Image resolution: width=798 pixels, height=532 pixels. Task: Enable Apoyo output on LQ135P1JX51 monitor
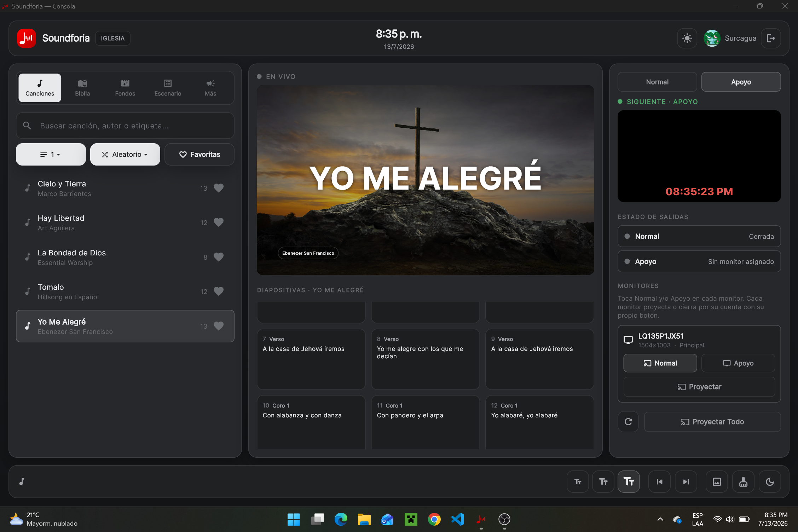(738, 363)
